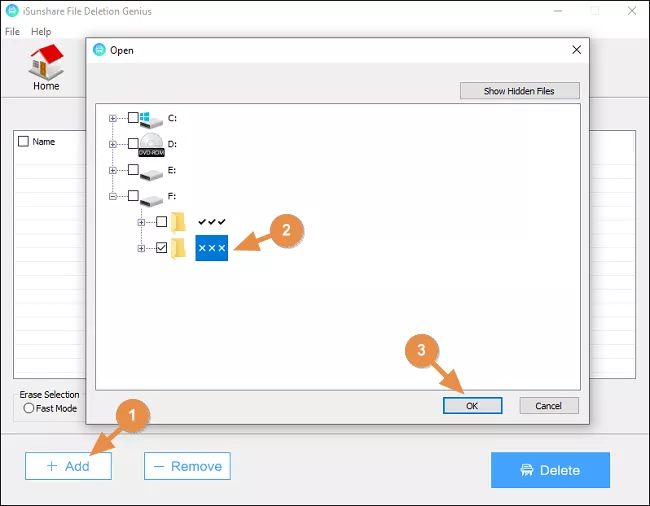Click the folder icon beside the ××× folder
The width and height of the screenshot is (650, 506).
click(179, 247)
